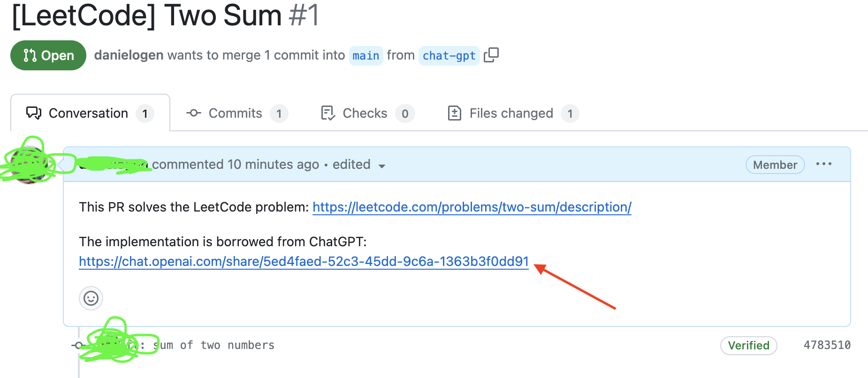The image size is (868, 378).
Task: Click the pull request icon in the Open badge
Action: click(29, 55)
